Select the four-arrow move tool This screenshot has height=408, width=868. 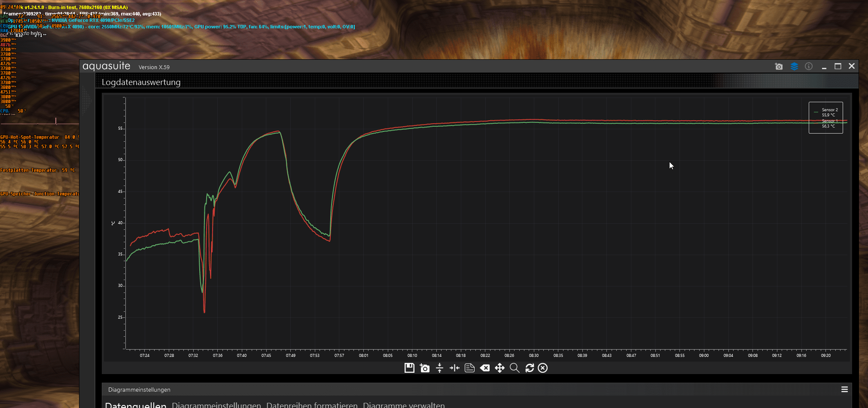[499, 368]
